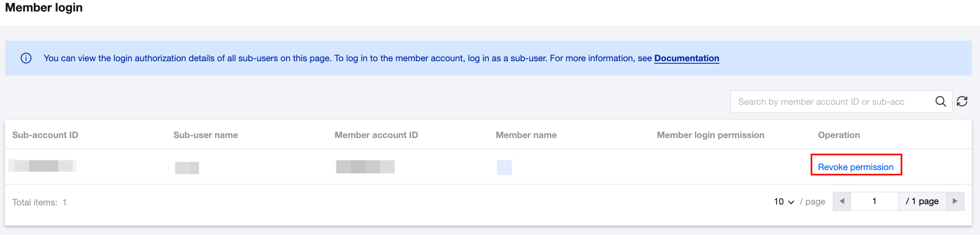Click the blurred member name cell
Screen dimensions: 980x235
(x=504, y=168)
